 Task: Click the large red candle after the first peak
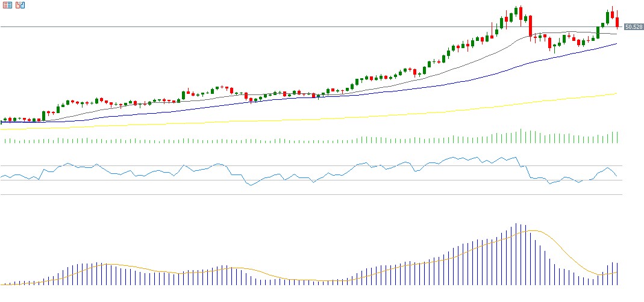(531, 26)
